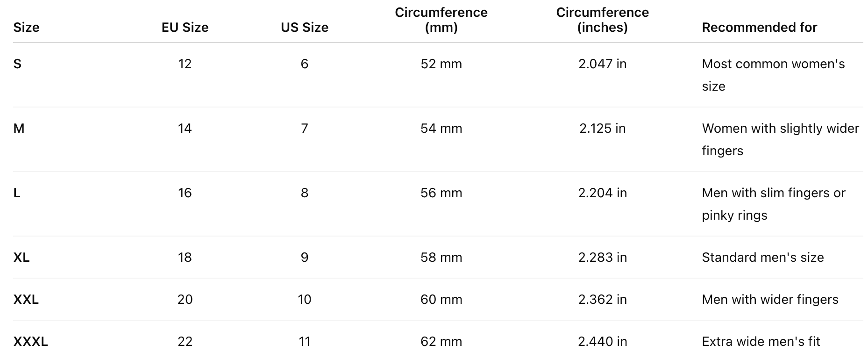Select the M size row label
Image resolution: width=868 pixels, height=359 pixels.
coord(19,129)
